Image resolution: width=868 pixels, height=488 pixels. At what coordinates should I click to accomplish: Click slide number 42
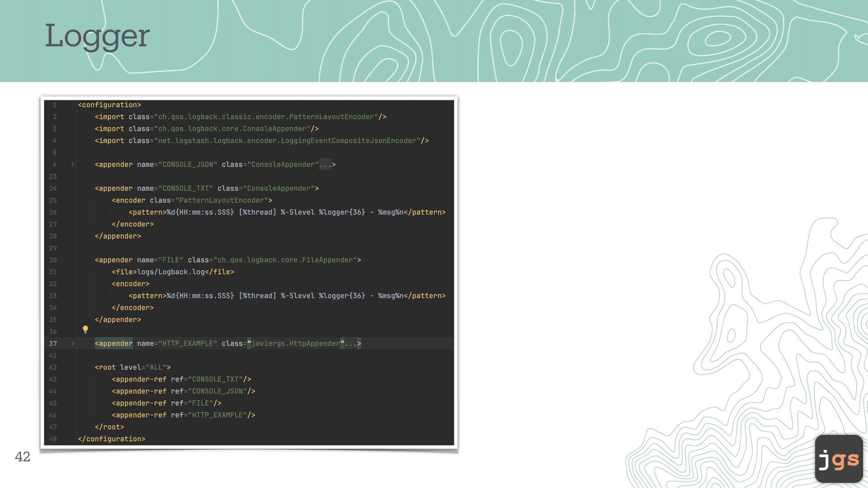tap(23, 456)
